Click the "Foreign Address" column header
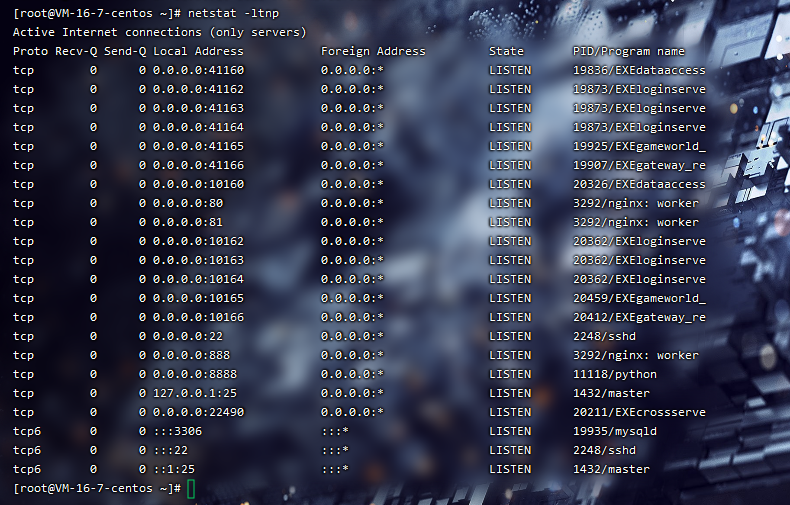 pos(373,51)
